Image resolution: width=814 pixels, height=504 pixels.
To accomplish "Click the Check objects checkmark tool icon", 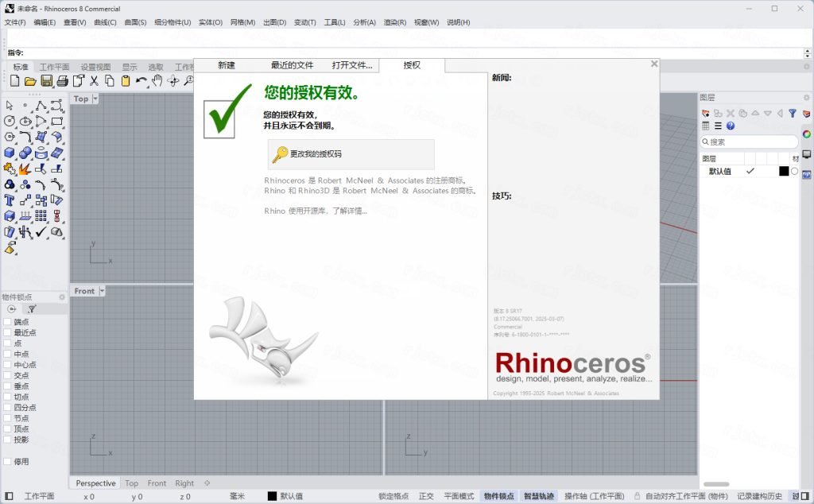I will pyautogui.click(x=41, y=231).
